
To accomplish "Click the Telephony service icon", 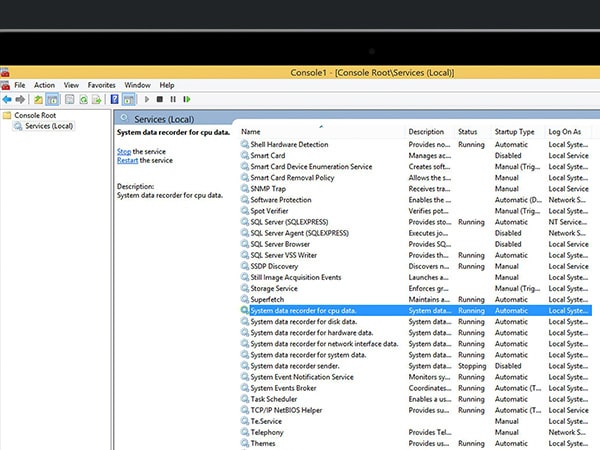I will (x=245, y=432).
